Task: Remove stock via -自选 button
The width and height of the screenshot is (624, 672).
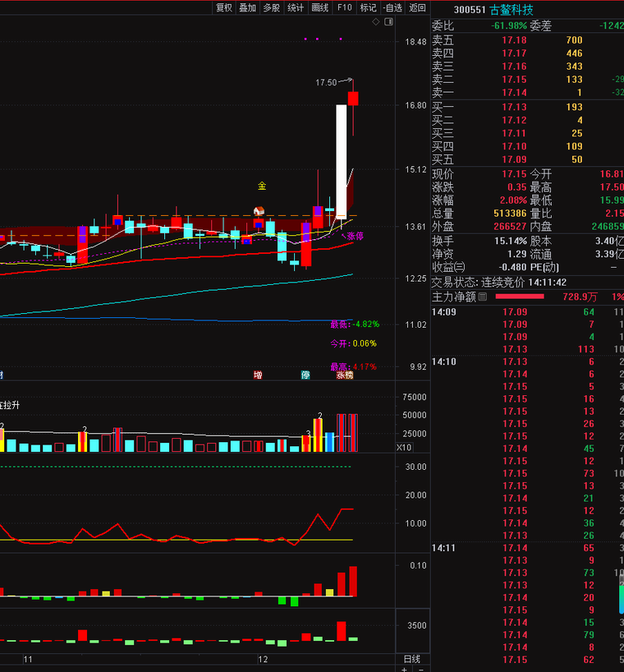Action: 393,7
